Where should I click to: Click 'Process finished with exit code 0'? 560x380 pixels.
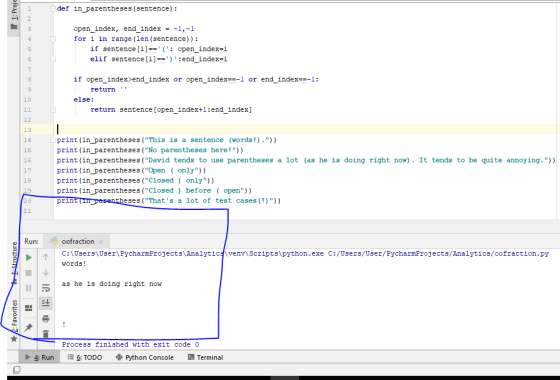coord(130,345)
